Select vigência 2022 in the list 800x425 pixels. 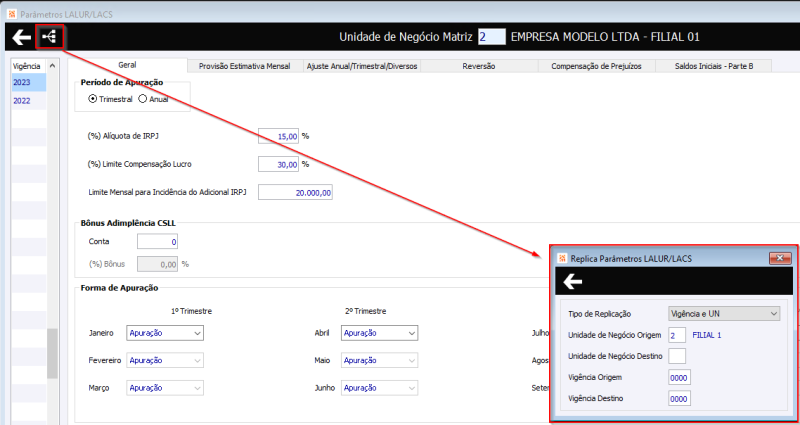[29, 101]
